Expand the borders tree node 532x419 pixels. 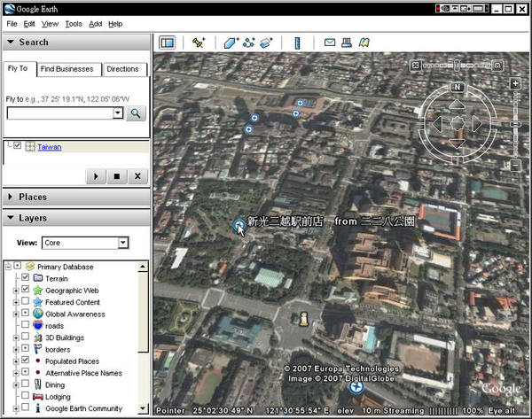tap(16, 350)
